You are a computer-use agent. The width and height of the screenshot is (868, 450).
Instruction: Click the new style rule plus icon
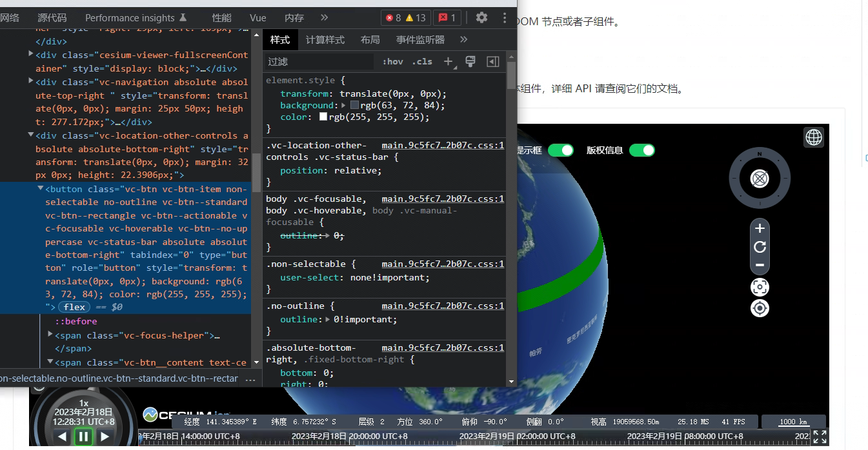[449, 61]
